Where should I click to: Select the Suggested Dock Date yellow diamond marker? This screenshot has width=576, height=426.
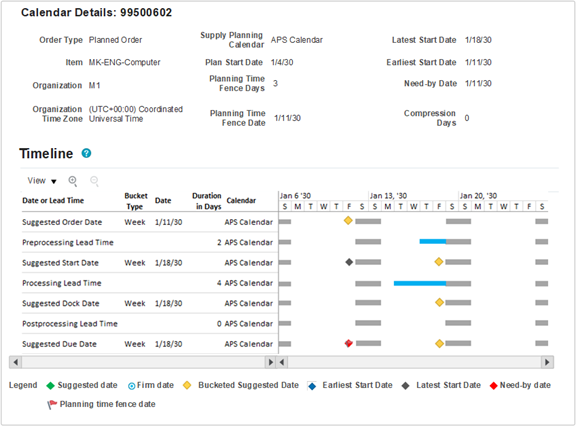coord(439,303)
